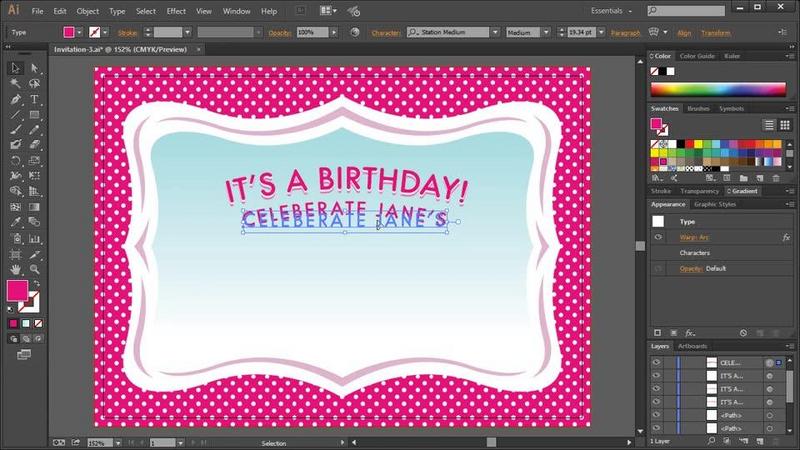Viewport: 800px width, 450px height.
Task: Toggle visibility of third IT'S A... layer
Action: pos(656,402)
